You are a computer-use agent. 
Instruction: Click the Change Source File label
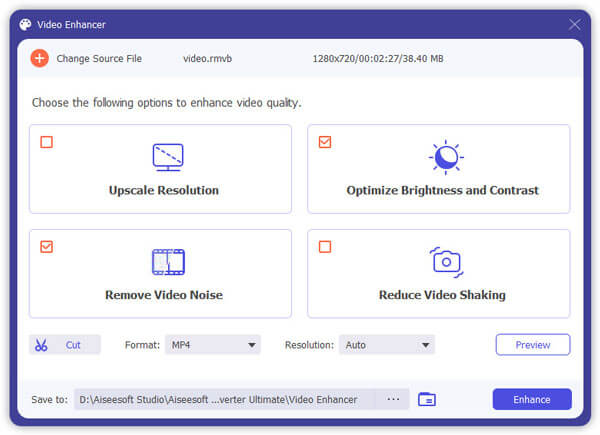pyautogui.click(x=99, y=59)
